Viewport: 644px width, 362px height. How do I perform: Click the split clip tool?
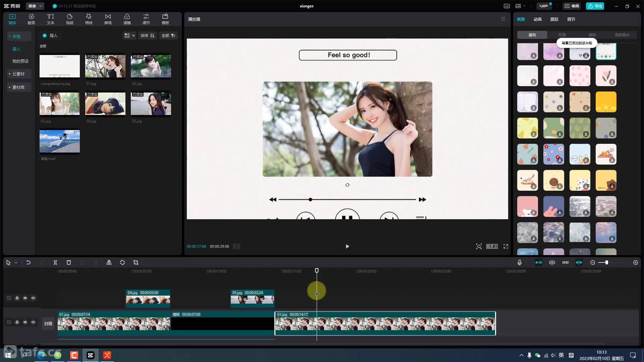pos(55,262)
